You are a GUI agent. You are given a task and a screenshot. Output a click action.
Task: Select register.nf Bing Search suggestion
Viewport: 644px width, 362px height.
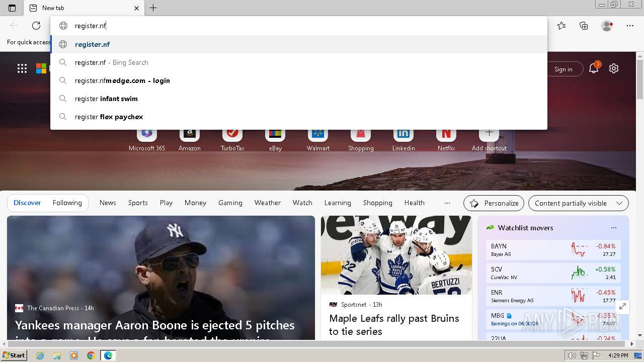pyautogui.click(x=299, y=62)
